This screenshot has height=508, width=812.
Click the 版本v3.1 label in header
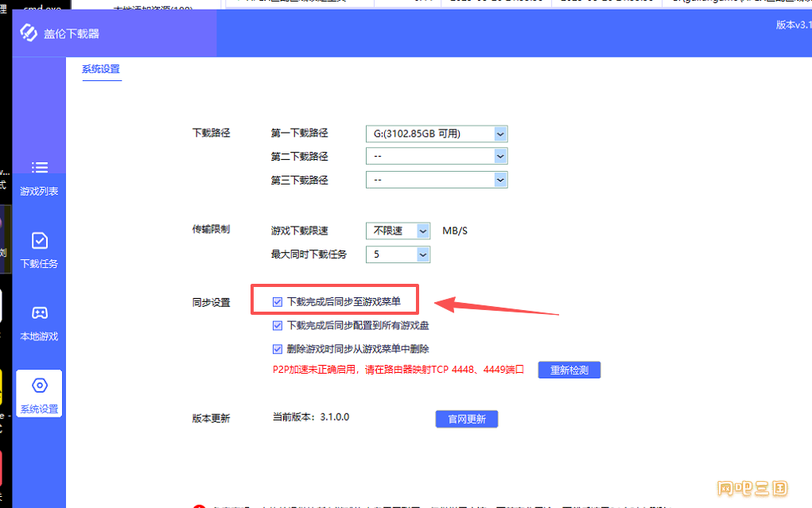(x=793, y=25)
